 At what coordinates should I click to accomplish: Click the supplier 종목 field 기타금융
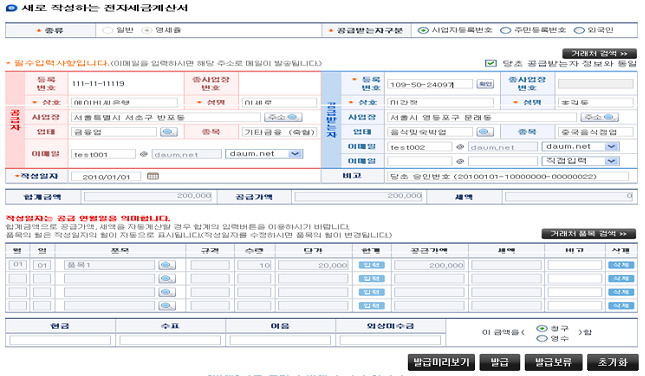pyautogui.click(x=279, y=132)
